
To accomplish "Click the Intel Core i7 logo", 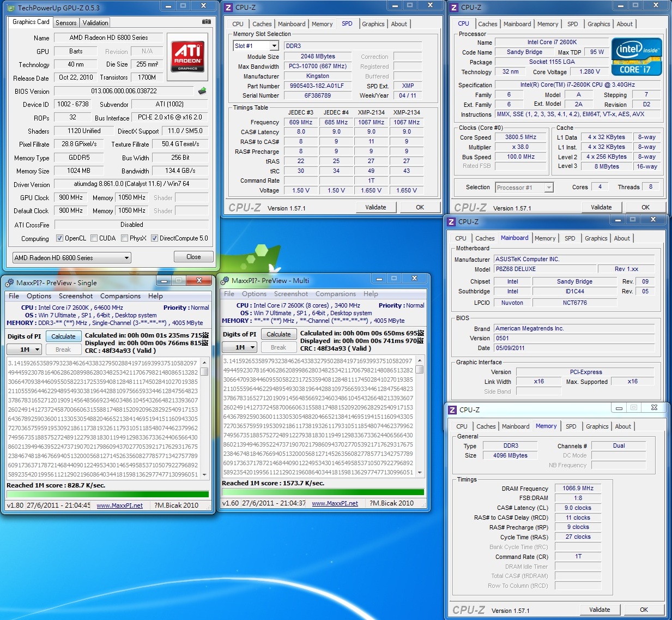I will click(x=636, y=57).
